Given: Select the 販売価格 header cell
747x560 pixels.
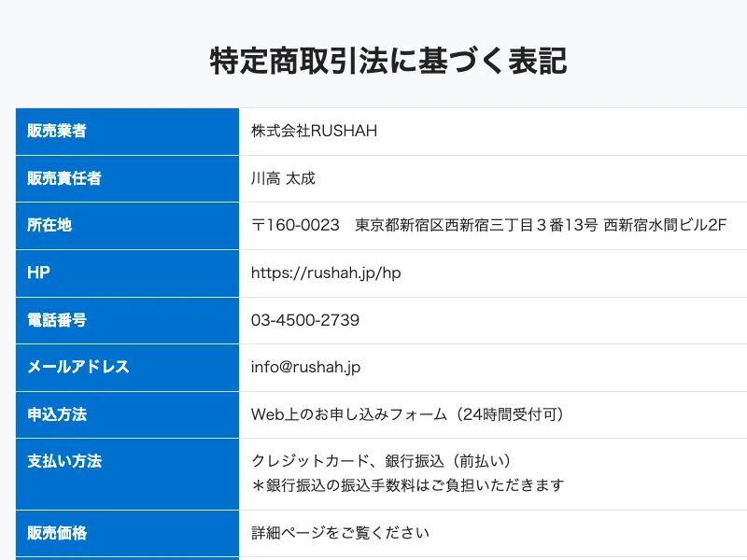Looking at the screenshot, I should 127,533.
